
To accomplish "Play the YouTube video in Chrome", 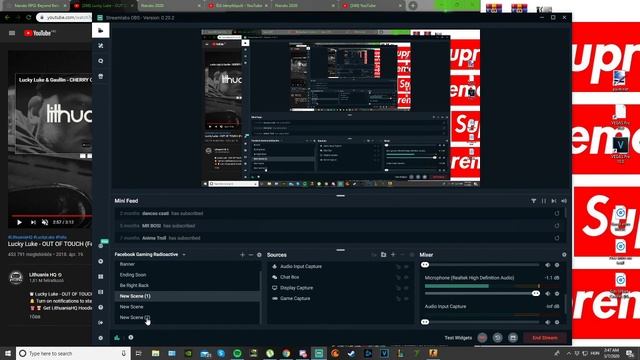I will pos(19,222).
